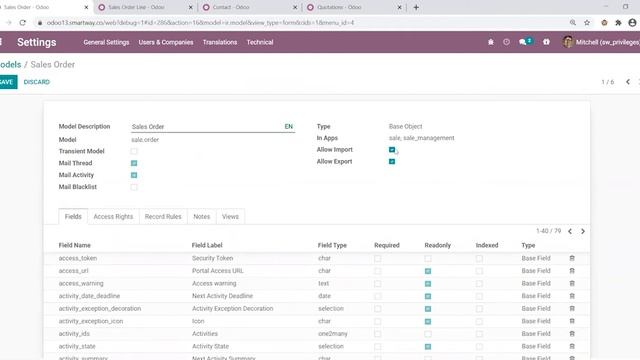
Task: Toggle Readonly checkbox for access_url
Action: [428, 271]
